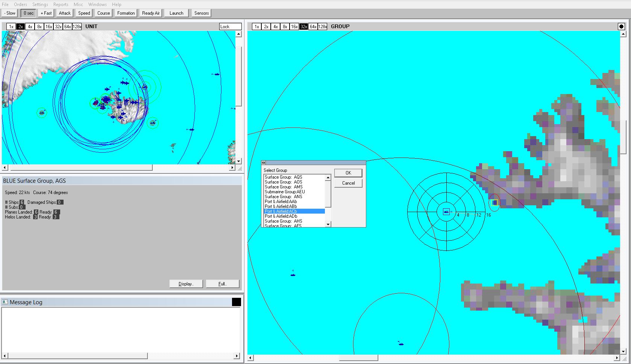Select the ship icon at range rings center
This screenshot has height=364, width=631.
pyautogui.click(x=446, y=212)
